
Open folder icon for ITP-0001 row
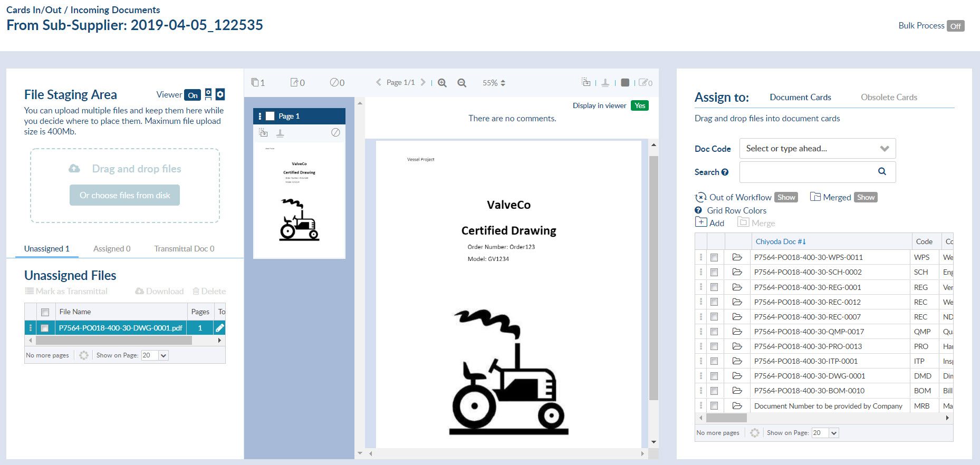click(737, 361)
